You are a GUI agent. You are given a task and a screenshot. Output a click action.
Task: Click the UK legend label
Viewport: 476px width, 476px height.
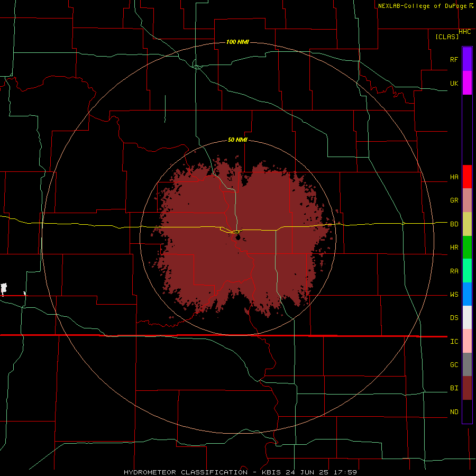point(454,83)
